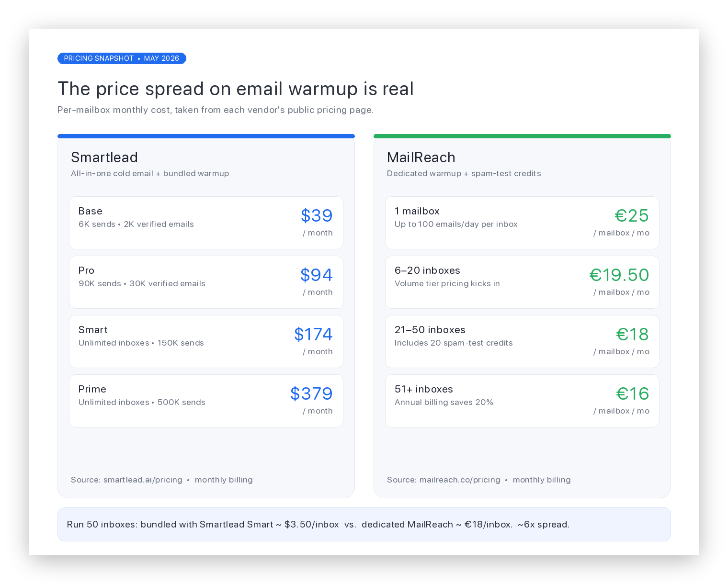Click "Dedicated warmup + spam-test credits" text

click(464, 173)
